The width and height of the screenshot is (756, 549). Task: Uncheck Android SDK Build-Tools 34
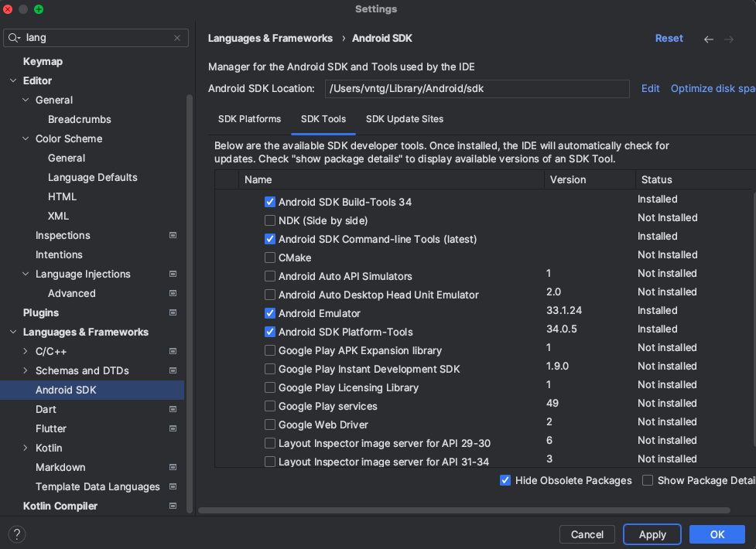click(270, 202)
